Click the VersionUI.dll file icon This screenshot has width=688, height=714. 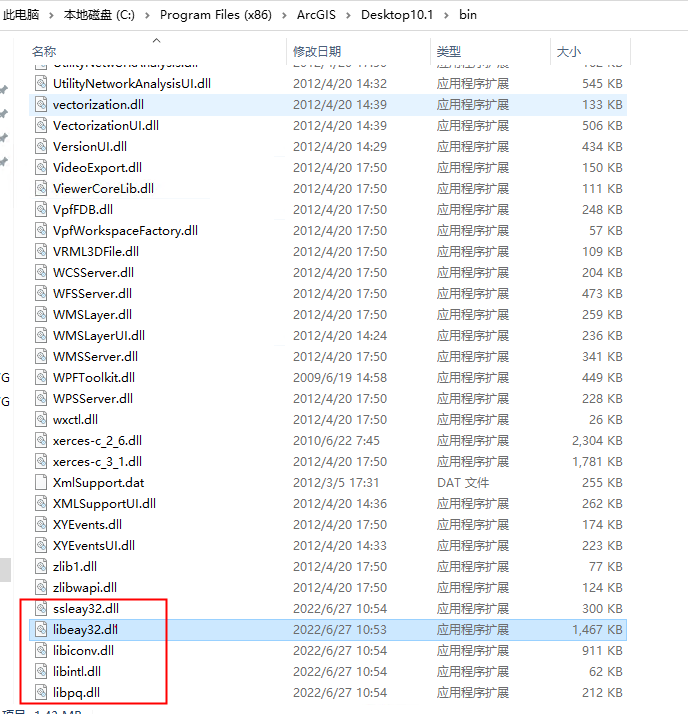[x=41, y=147]
